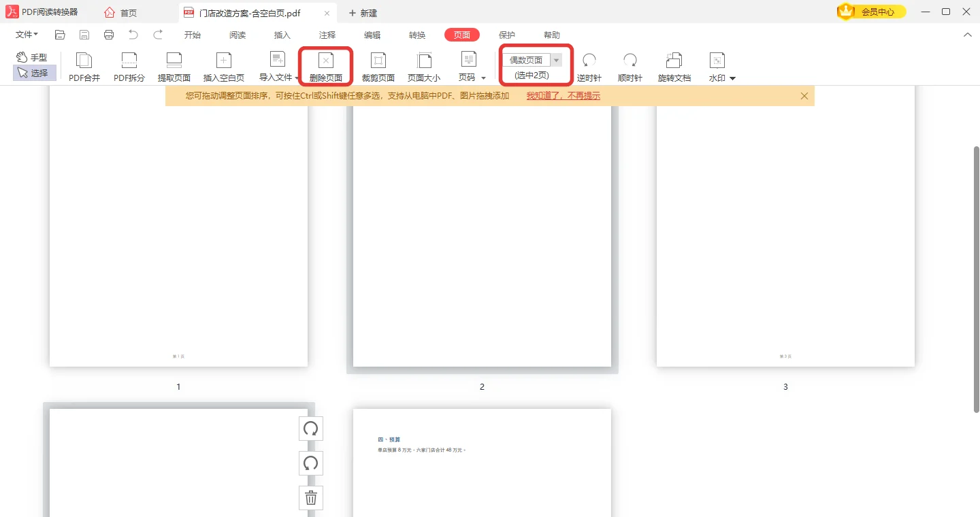Viewport: 980px width, 517px height.
Task: Click the 旋转文档 rotate document tool
Action: pyautogui.click(x=674, y=67)
